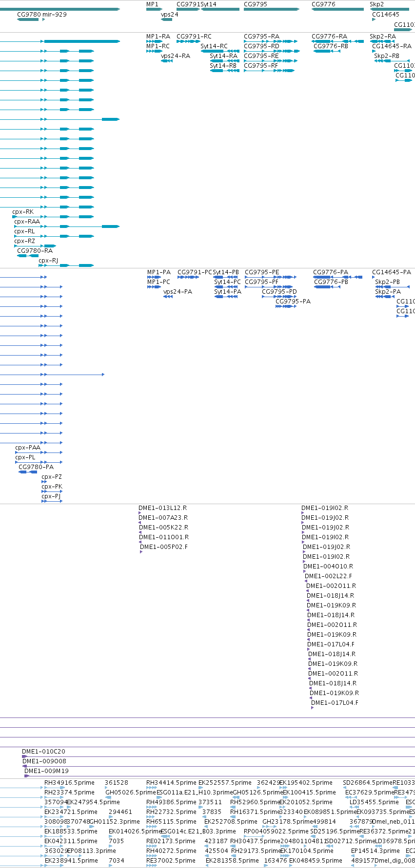Select transcript CG9776-RB
Viewport: 415px width, 868px height.
(x=331, y=46)
